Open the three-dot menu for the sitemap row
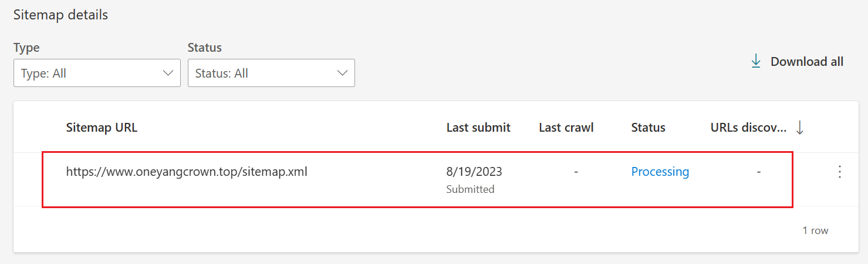The width and height of the screenshot is (868, 264). coord(840,172)
